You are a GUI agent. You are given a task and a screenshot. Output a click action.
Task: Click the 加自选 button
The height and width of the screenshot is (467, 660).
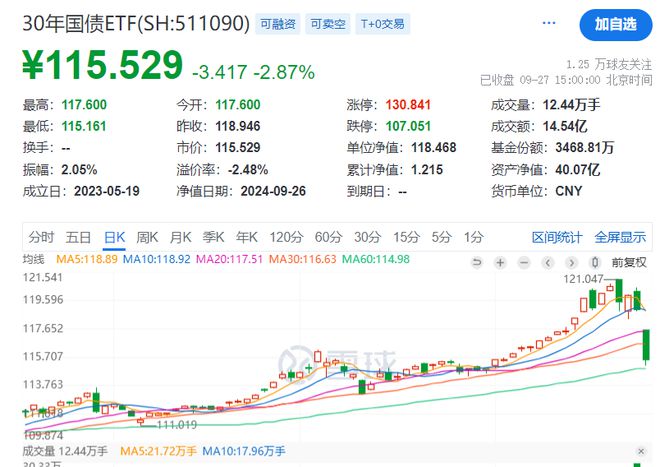615,24
